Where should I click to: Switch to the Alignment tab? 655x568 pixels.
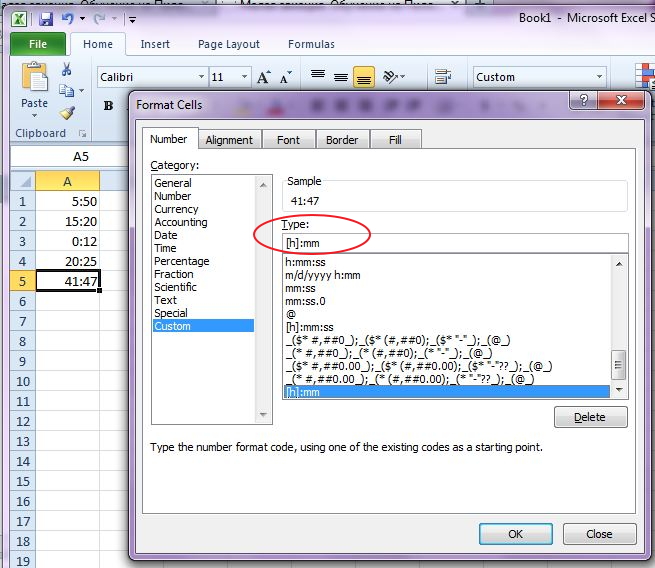(229, 140)
